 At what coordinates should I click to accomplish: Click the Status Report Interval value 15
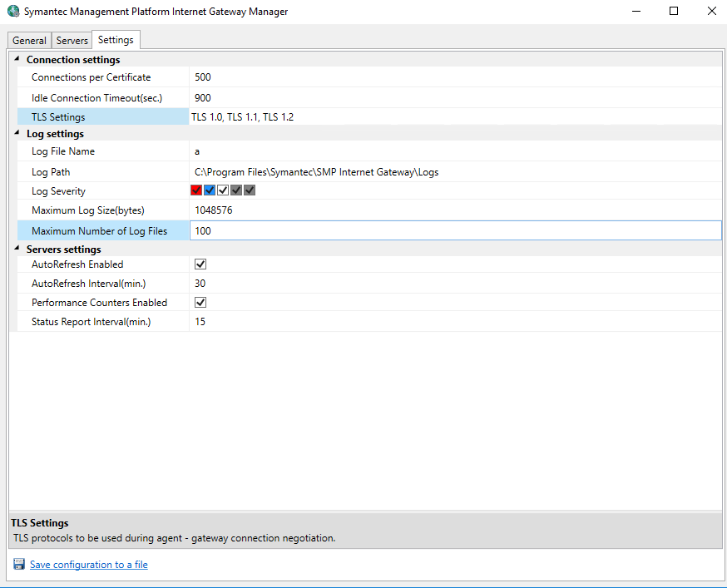(x=455, y=321)
